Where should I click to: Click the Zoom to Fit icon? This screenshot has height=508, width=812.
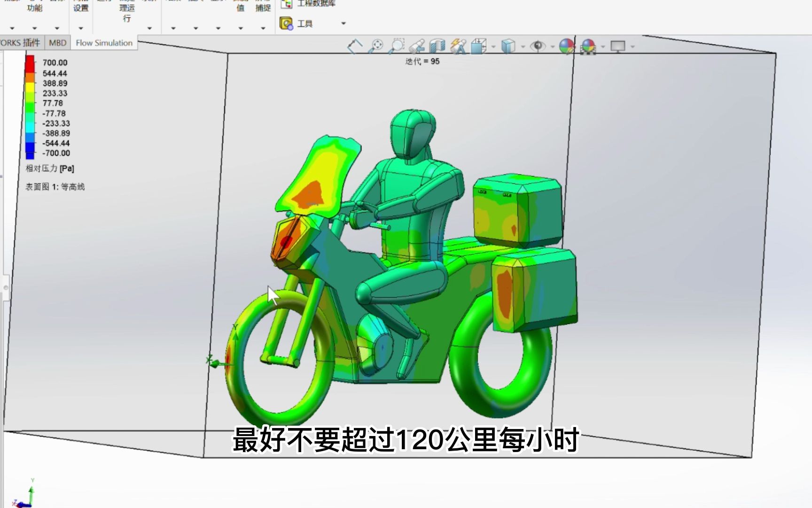tap(376, 46)
